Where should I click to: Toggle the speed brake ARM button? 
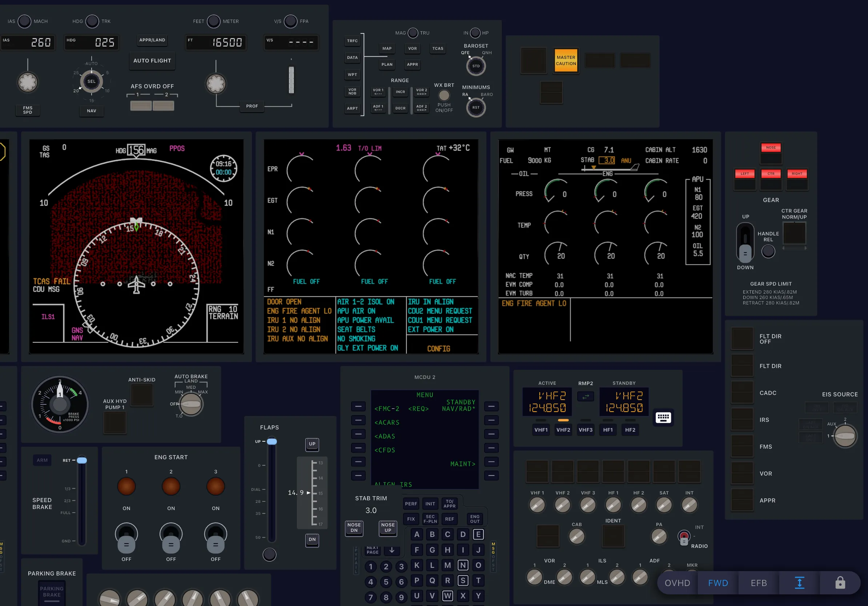coord(42,460)
